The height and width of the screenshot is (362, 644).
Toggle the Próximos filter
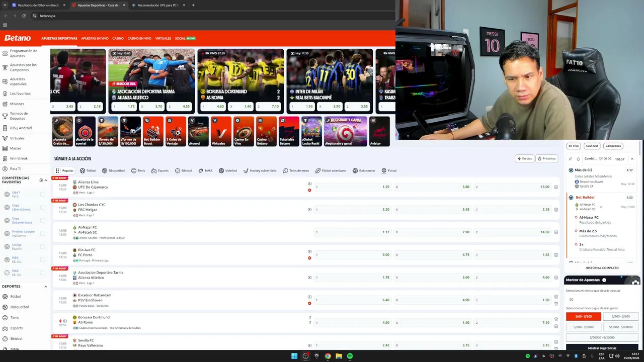tap(546, 158)
